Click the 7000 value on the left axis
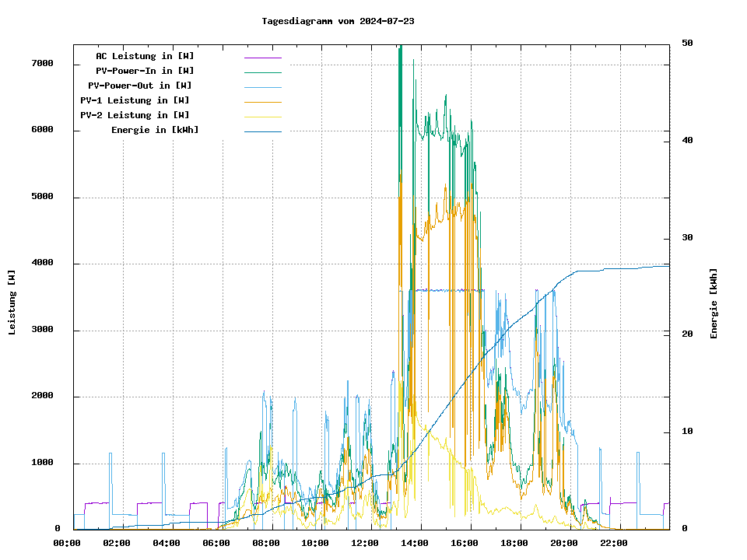The image size is (747, 560). click(x=42, y=64)
